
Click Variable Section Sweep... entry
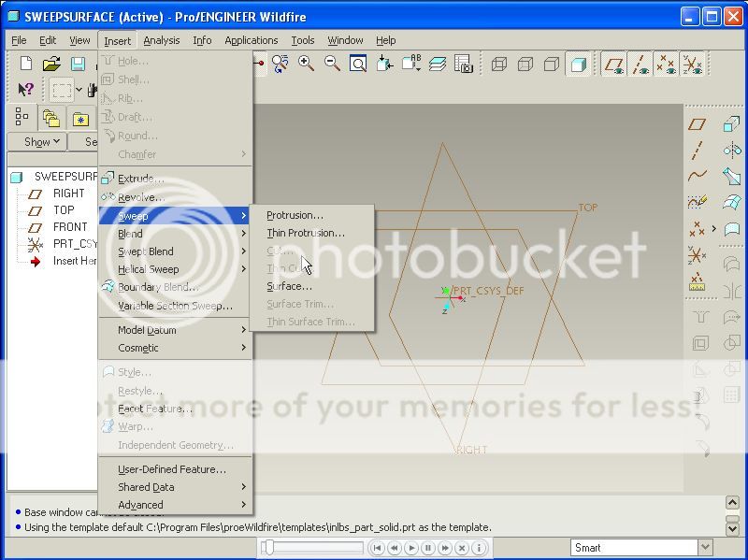click(x=175, y=306)
